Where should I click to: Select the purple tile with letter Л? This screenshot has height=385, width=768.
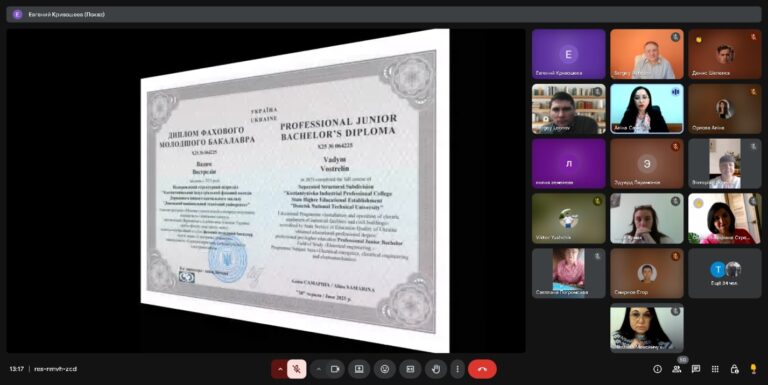(x=569, y=164)
